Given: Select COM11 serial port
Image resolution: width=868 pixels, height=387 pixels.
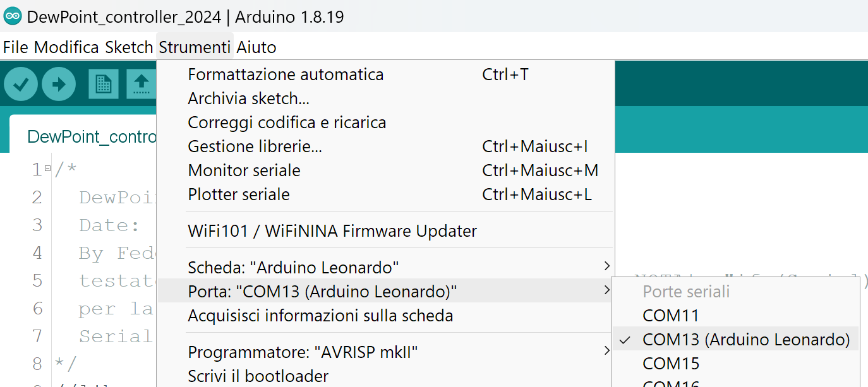Looking at the screenshot, I should pos(671,315).
